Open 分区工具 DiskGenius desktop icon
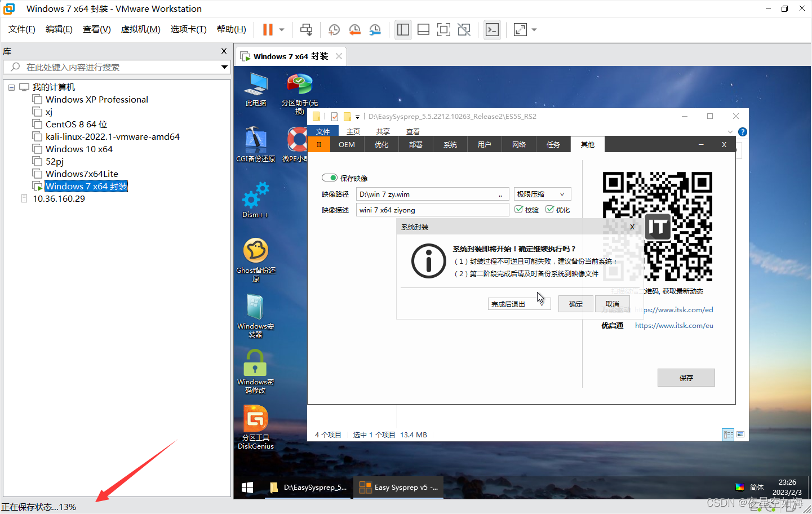812x514 pixels. click(x=256, y=427)
